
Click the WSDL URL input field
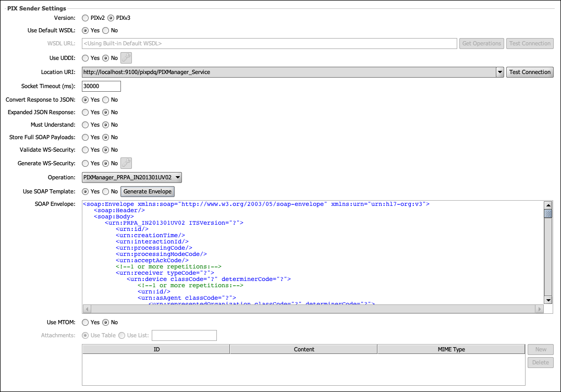coord(270,43)
